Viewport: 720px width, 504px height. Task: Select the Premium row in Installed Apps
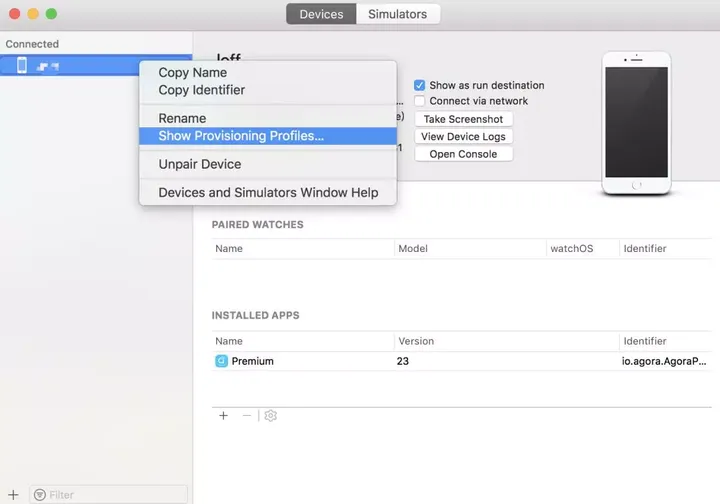(x=461, y=361)
